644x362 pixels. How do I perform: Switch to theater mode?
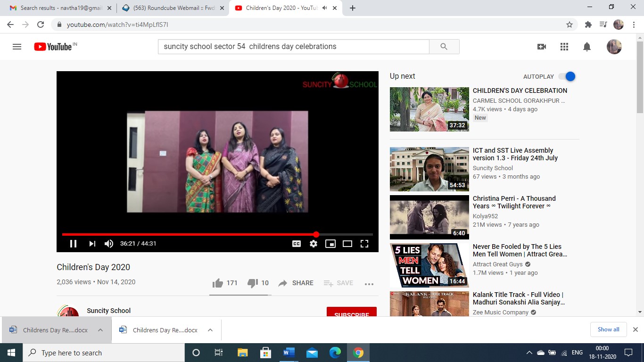(347, 244)
